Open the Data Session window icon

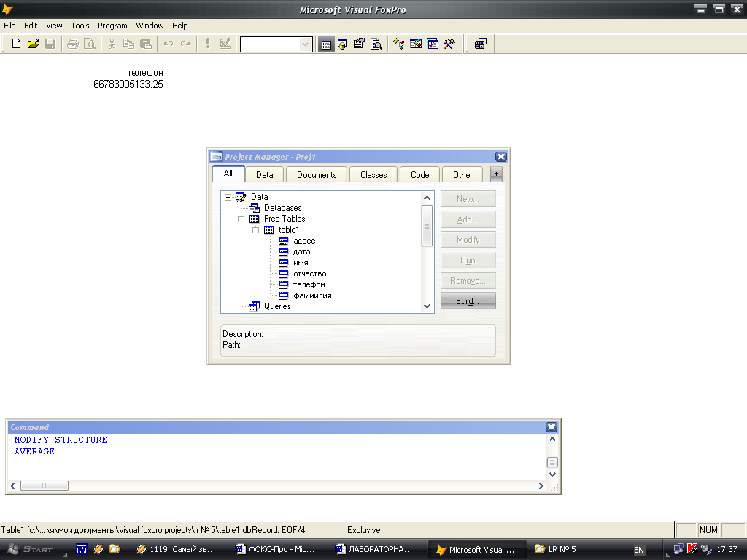(342, 44)
